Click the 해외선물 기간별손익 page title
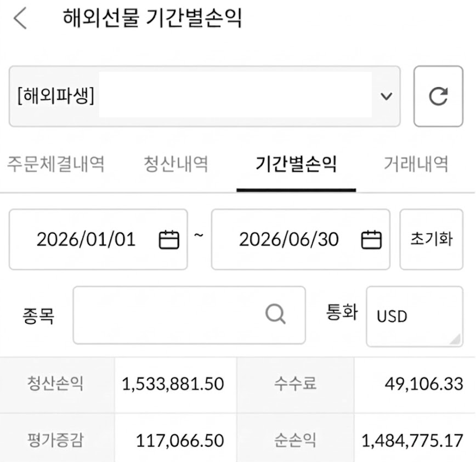Image resolution: width=476 pixels, height=462 pixels. 152,18
